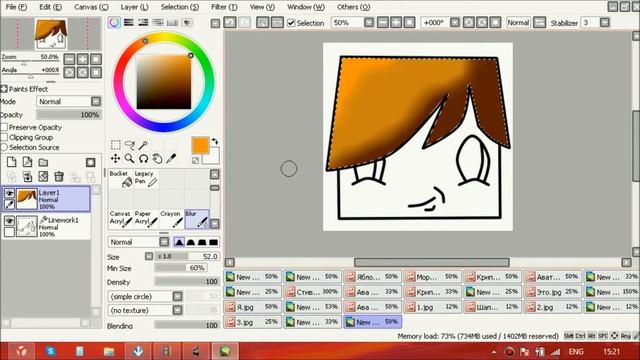Select the flattest brush edge shape
Viewport: 640px width, 360px height.
coord(213,242)
